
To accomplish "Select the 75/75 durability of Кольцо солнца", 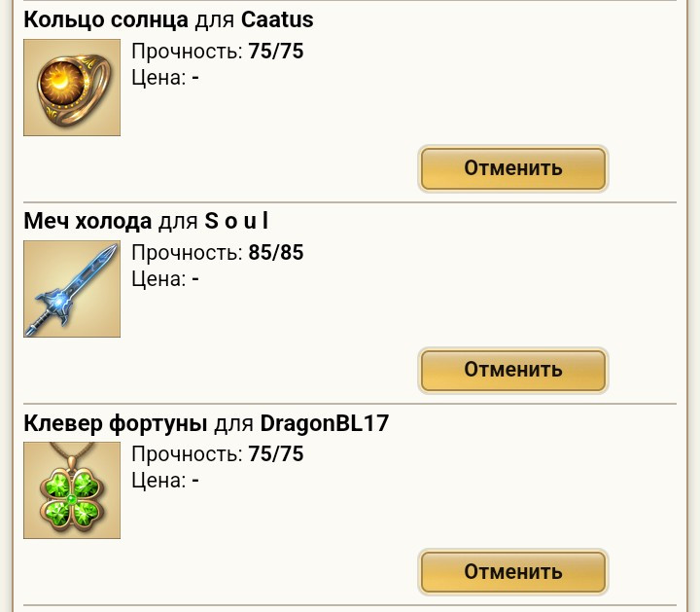I will click(276, 51).
